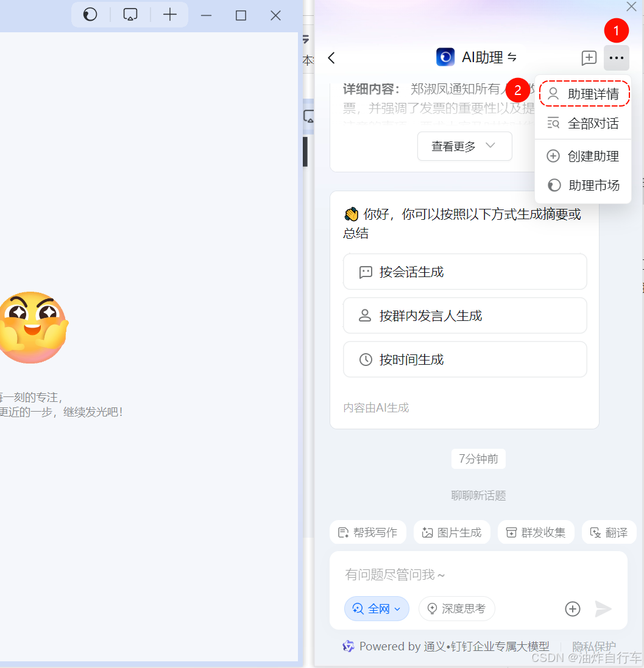The image size is (644, 668).
Task: Select 创建助理 from the menu
Action: pos(583,156)
